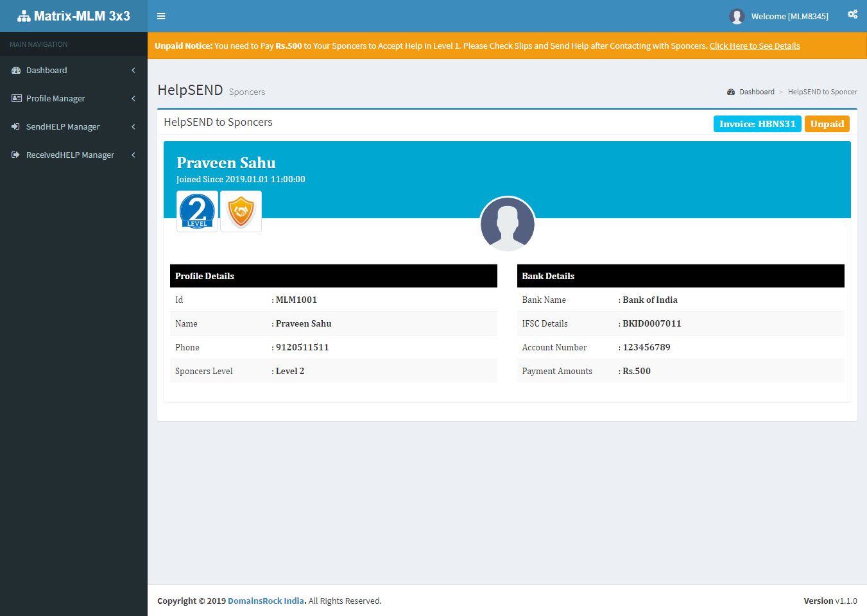Click the Version v1.1.0 footer text

click(x=830, y=601)
